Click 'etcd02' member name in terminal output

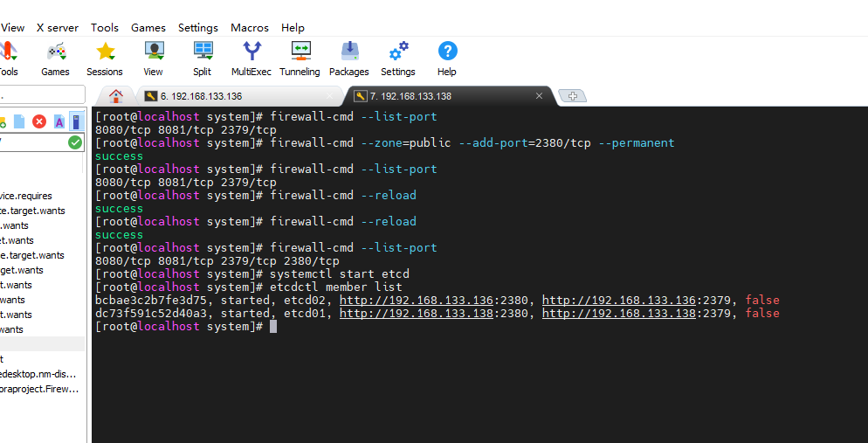(x=305, y=300)
